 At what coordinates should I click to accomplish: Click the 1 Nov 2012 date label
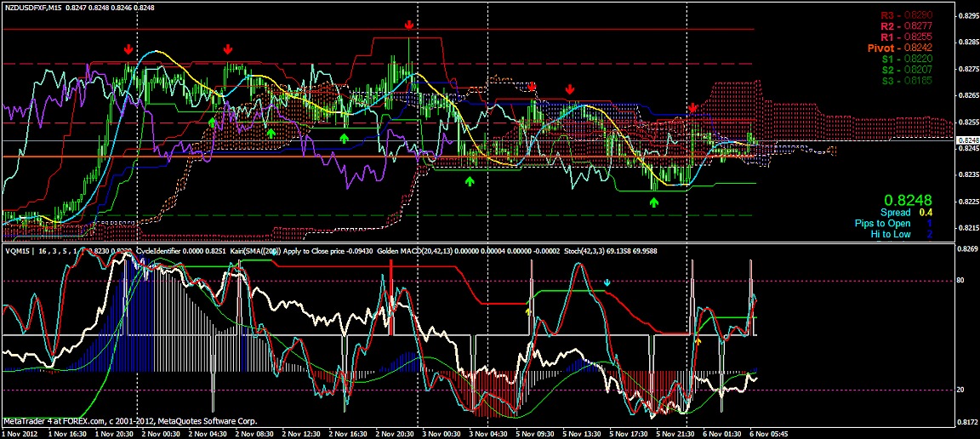tap(20, 433)
